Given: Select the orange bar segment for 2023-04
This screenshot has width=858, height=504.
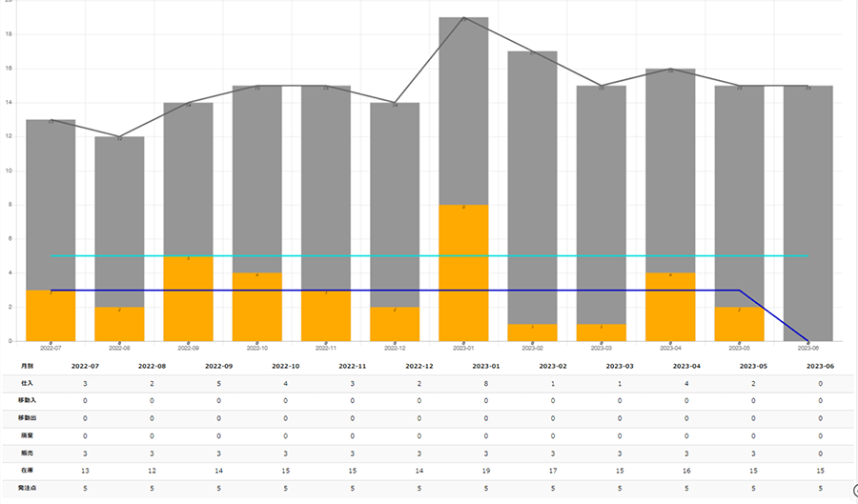Looking at the screenshot, I should point(670,307).
